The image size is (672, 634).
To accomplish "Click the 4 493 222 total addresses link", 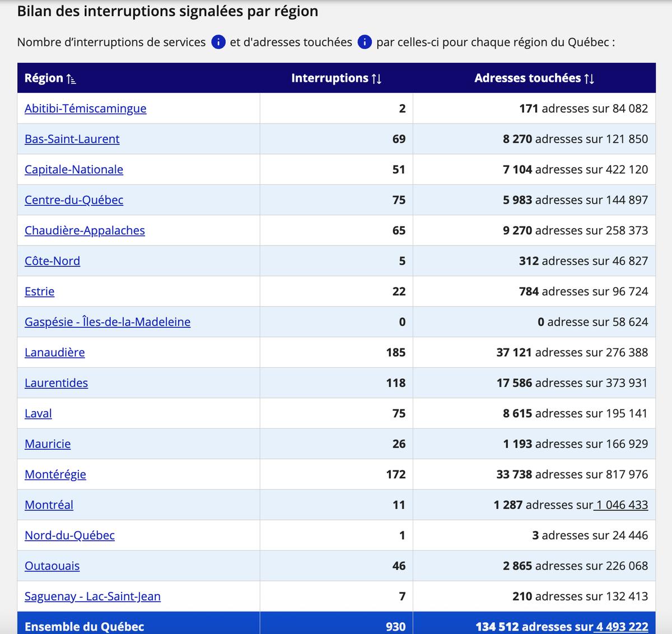I will coord(622,627).
